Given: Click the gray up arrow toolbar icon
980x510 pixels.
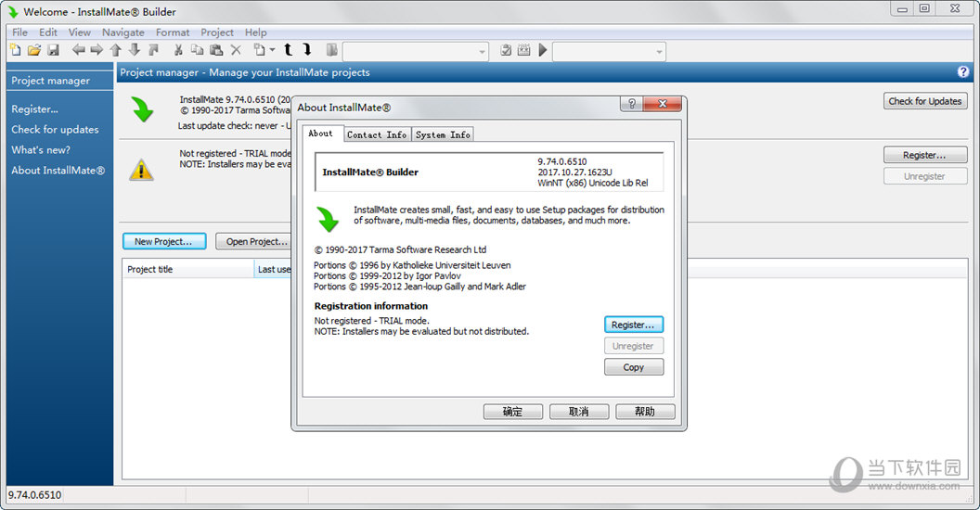Looking at the screenshot, I should tap(116, 50).
